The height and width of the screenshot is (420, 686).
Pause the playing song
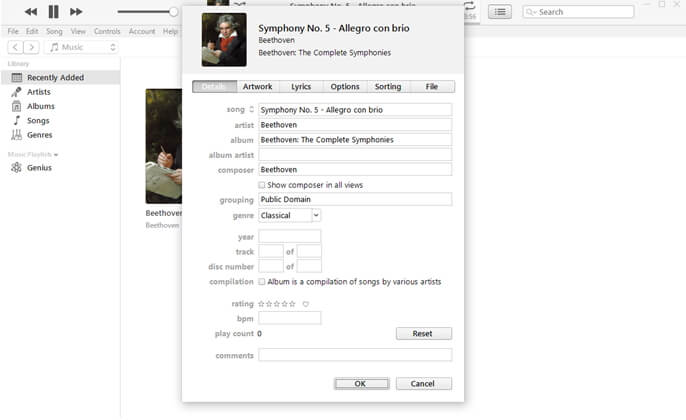pos(53,12)
